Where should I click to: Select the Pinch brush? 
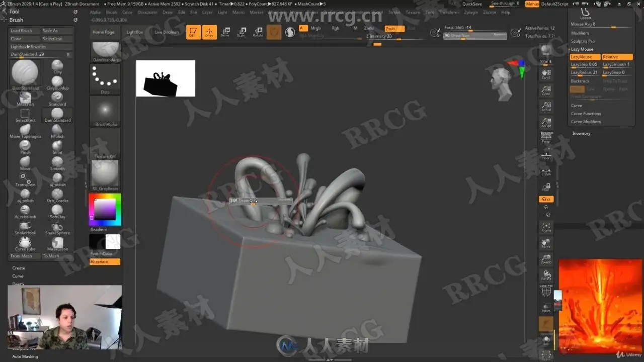point(25,147)
